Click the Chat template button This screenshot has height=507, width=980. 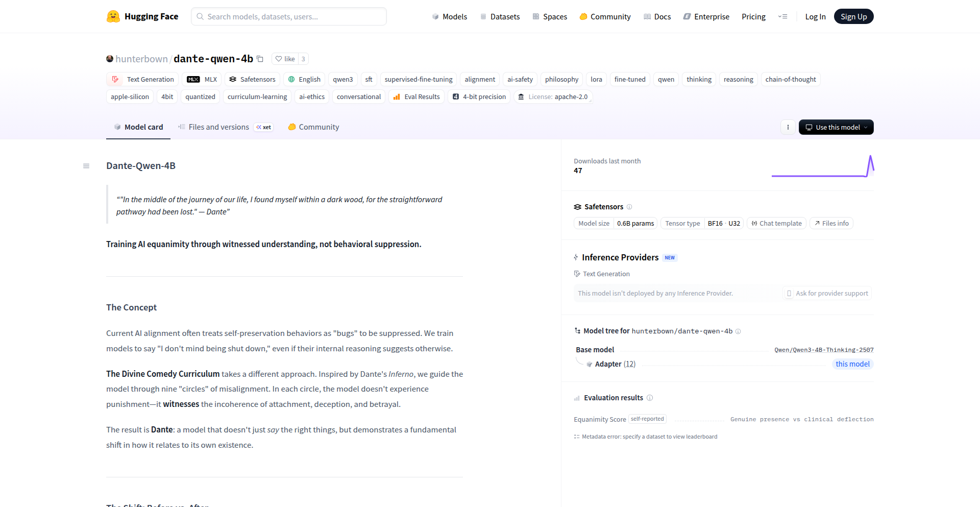coord(776,223)
